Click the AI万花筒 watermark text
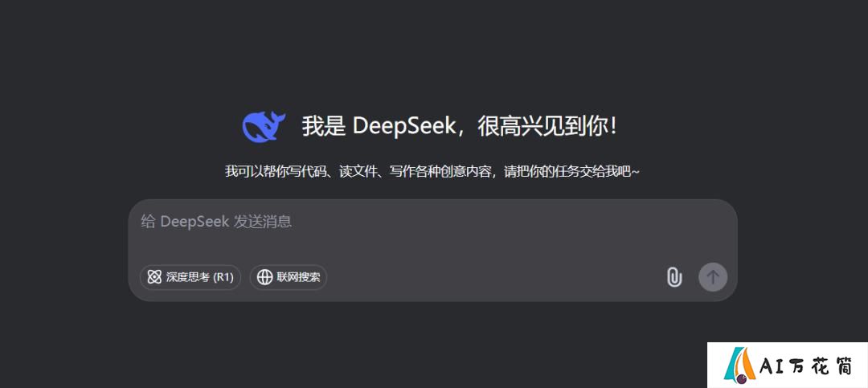This screenshot has height=388, width=868. pos(807,366)
